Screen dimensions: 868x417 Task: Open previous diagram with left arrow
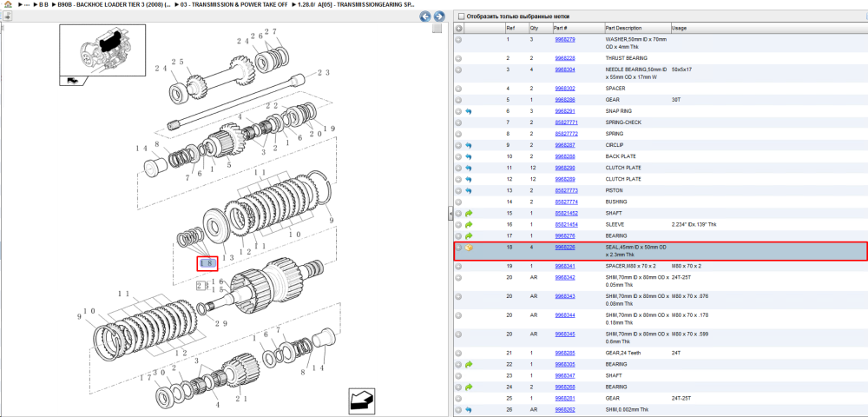coord(425,16)
